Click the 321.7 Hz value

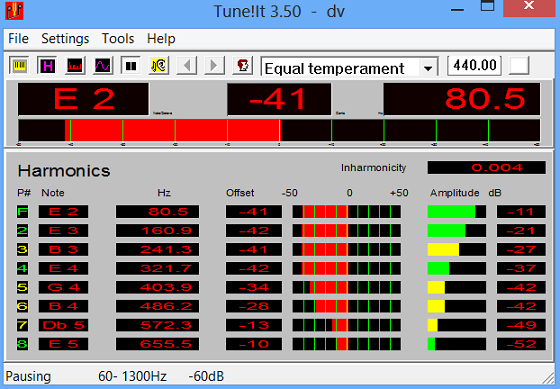[x=158, y=268]
